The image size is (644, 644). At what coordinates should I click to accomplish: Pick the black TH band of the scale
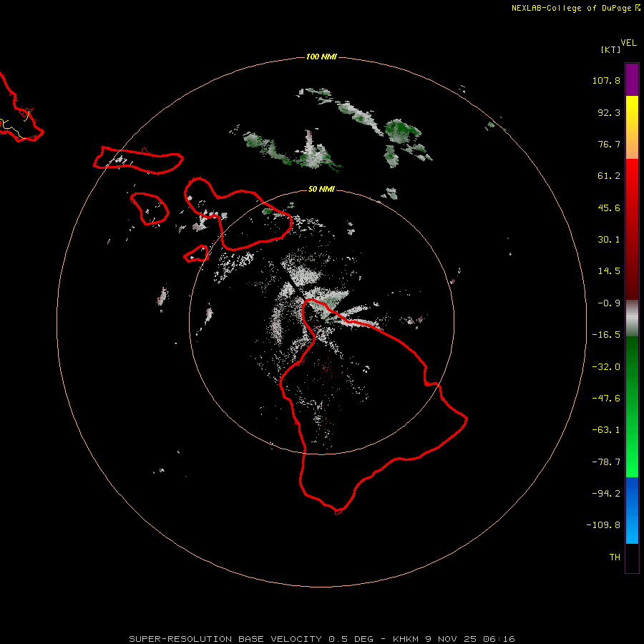(x=632, y=557)
